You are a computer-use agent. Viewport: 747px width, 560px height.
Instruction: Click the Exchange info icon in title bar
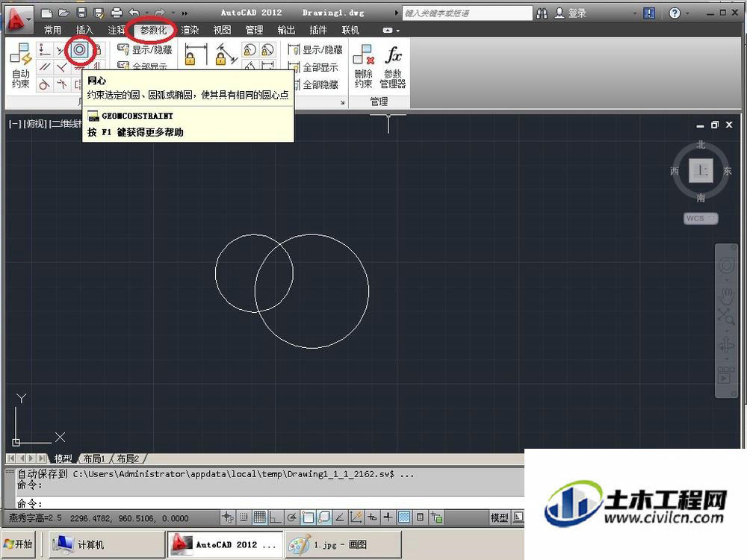tap(649, 13)
